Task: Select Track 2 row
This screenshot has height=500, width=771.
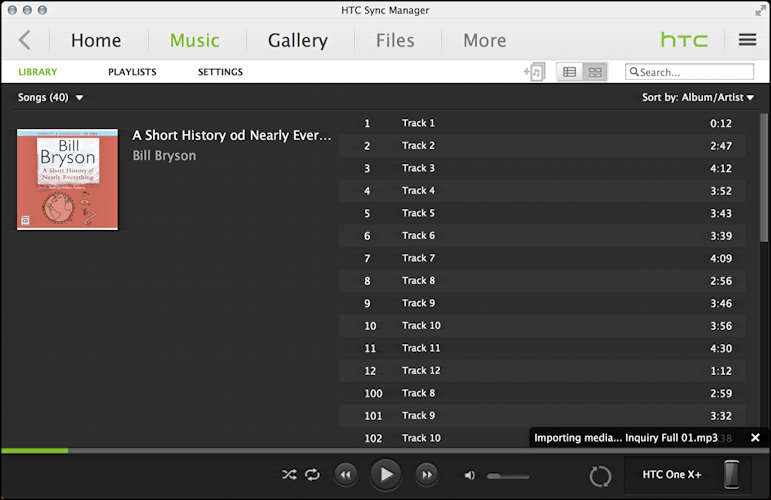Action: tap(542, 146)
